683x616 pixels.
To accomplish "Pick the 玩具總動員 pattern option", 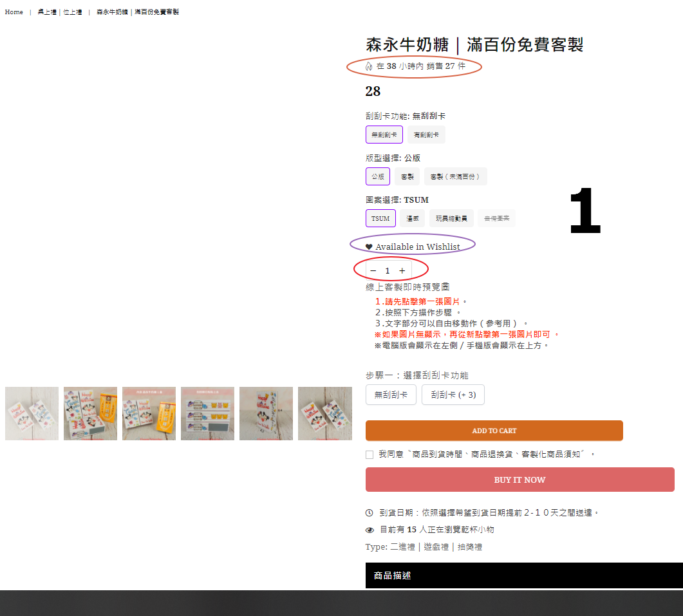I will point(451,218).
